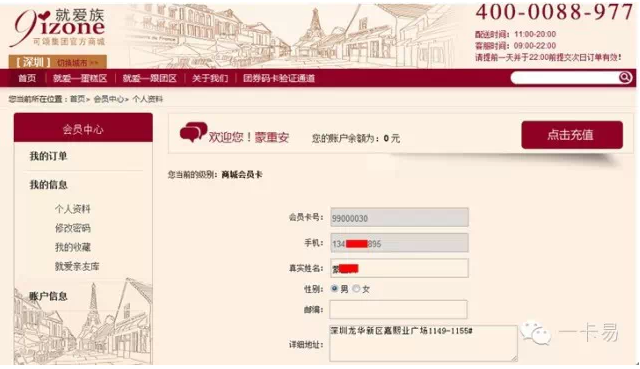Screen dimensions: 640x369
Task: Click the 点击充值 recharge button
Action: 572,135
